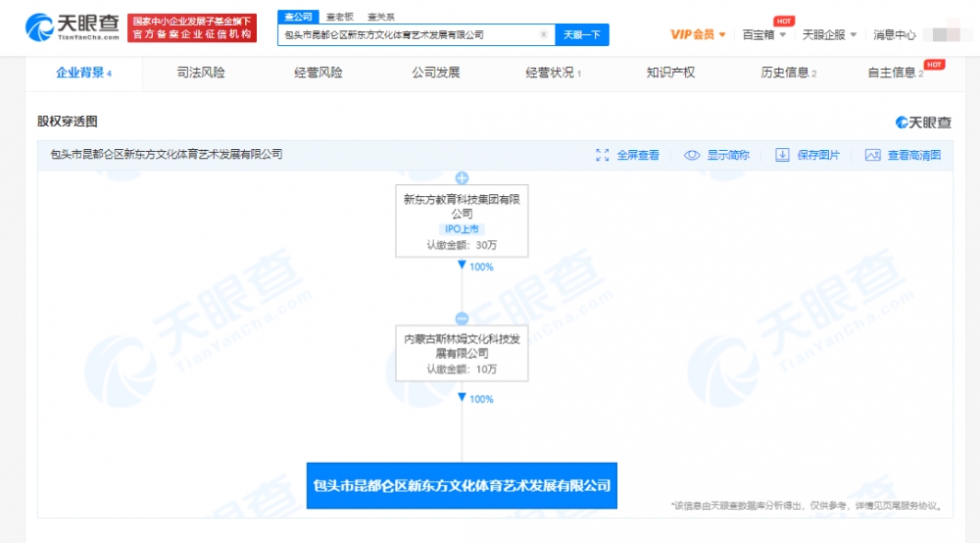
Task: Select the 新东方教育科技集团有限公司 node
Action: click(462, 220)
